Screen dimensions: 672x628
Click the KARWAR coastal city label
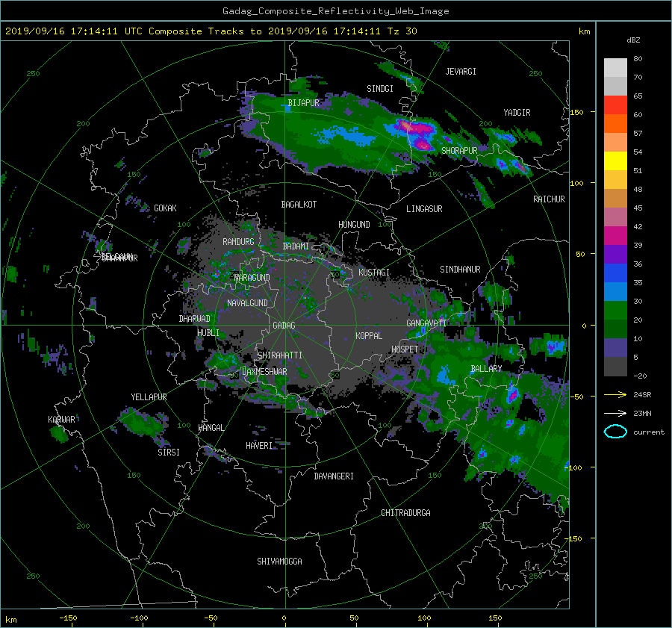coord(61,419)
